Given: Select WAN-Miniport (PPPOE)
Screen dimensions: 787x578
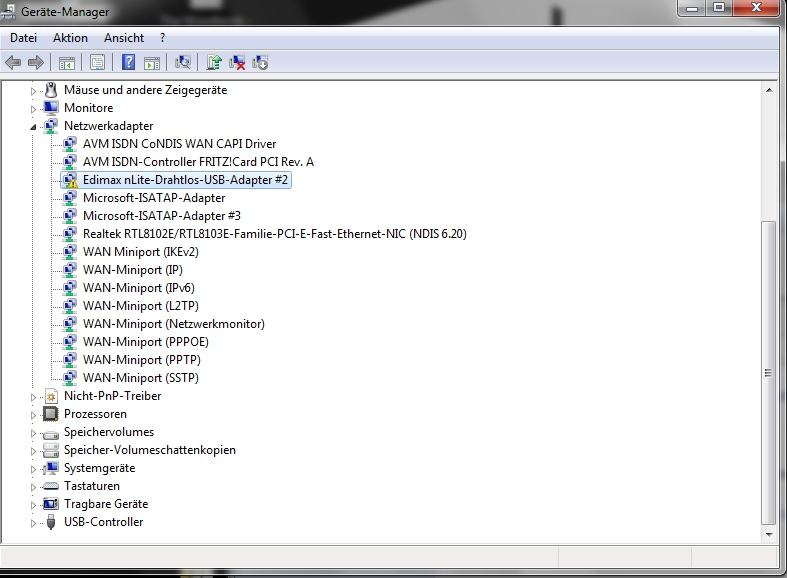Looking at the screenshot, I should [146, 342].
